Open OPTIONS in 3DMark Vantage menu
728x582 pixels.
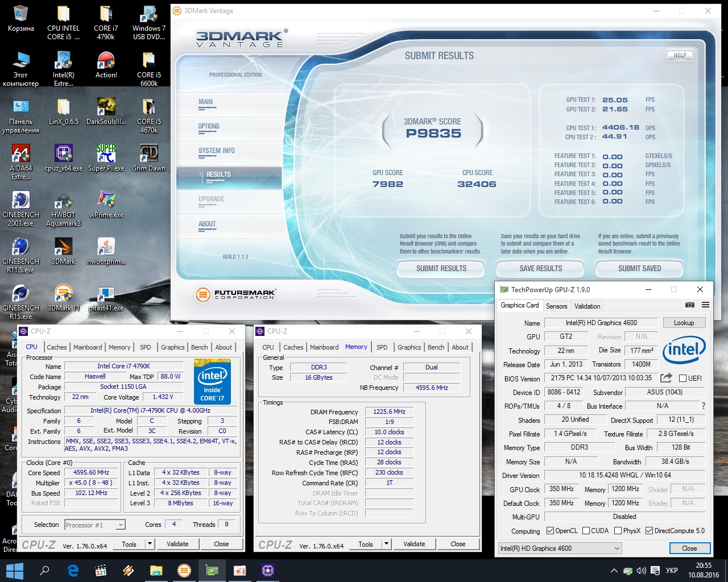coord(209,126)
